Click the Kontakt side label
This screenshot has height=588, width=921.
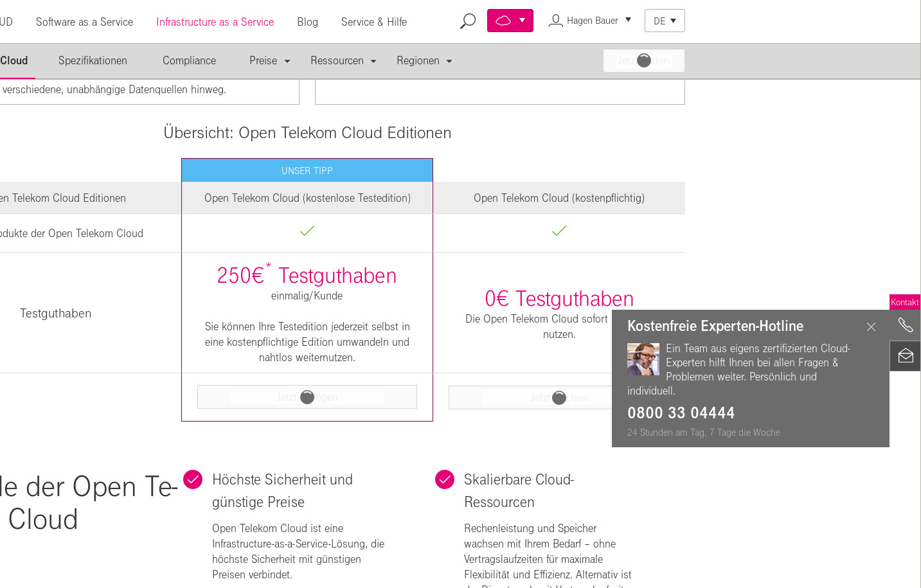click(x=904, y=302)
